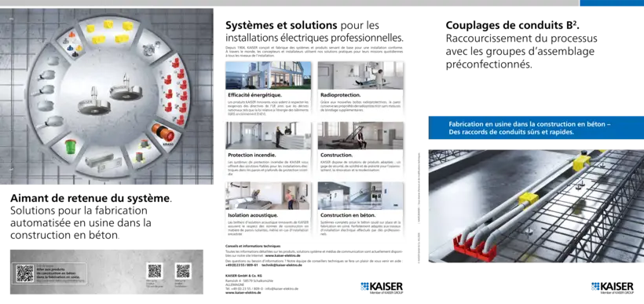Viewport: 644px width, 304px height.
Task: Click the phone number +49(0)2355/809-61
Action: tap(242, 266)
